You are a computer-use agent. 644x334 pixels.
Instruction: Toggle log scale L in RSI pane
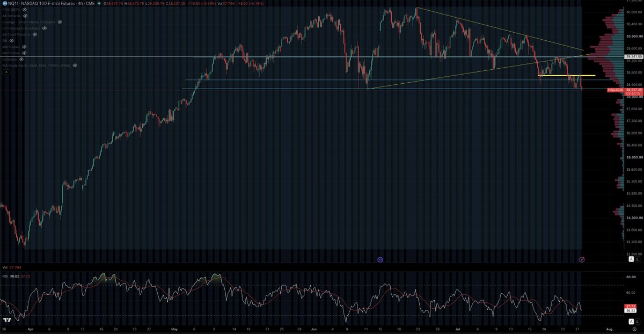click(637, 322)
